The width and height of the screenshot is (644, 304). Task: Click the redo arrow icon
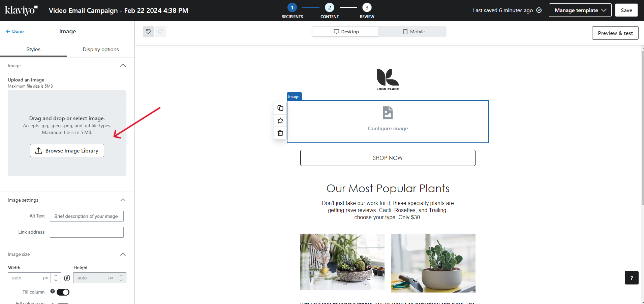pyautogui.click(x=160, y=32)
